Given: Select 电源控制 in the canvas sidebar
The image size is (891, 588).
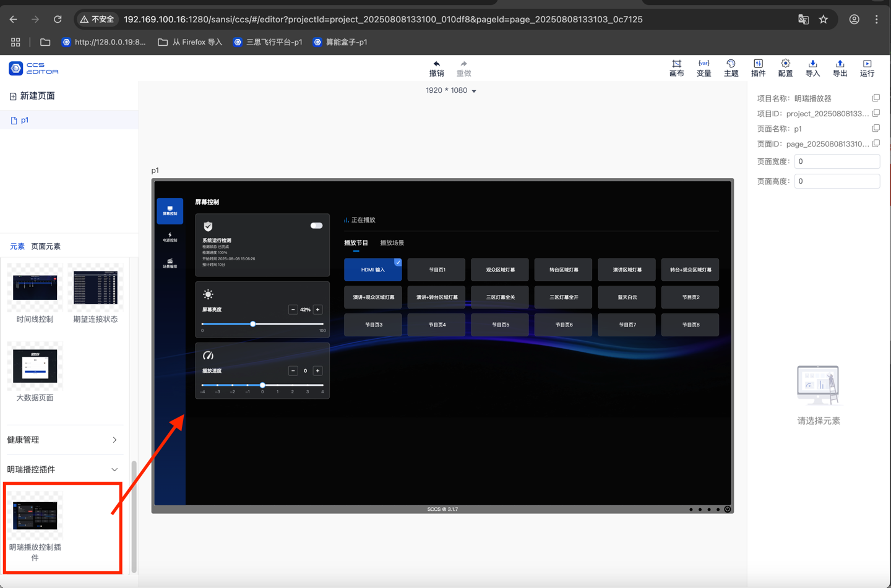Looking at the screenshot, I should [x=170, y=237].
